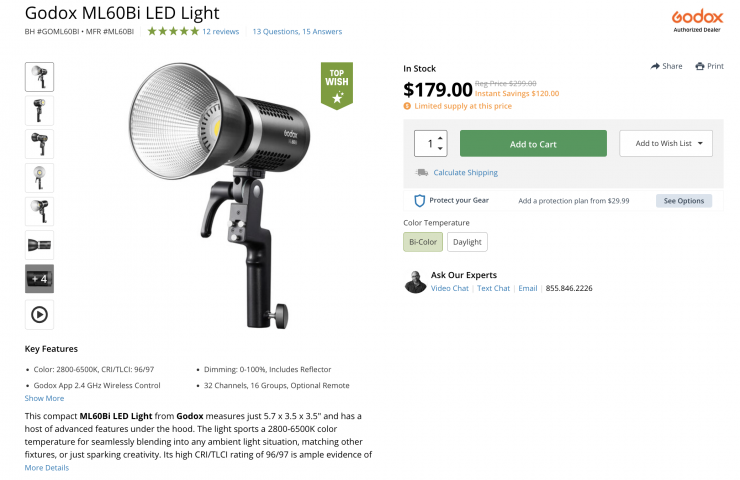
Task: Click the green Add to Cart button
Action: (533, 143)
